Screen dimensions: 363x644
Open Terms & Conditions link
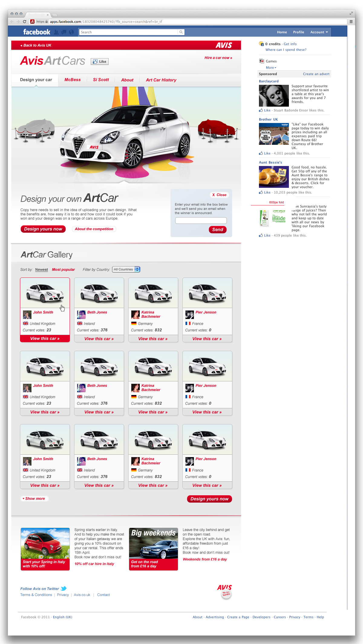tap(36, 595)
